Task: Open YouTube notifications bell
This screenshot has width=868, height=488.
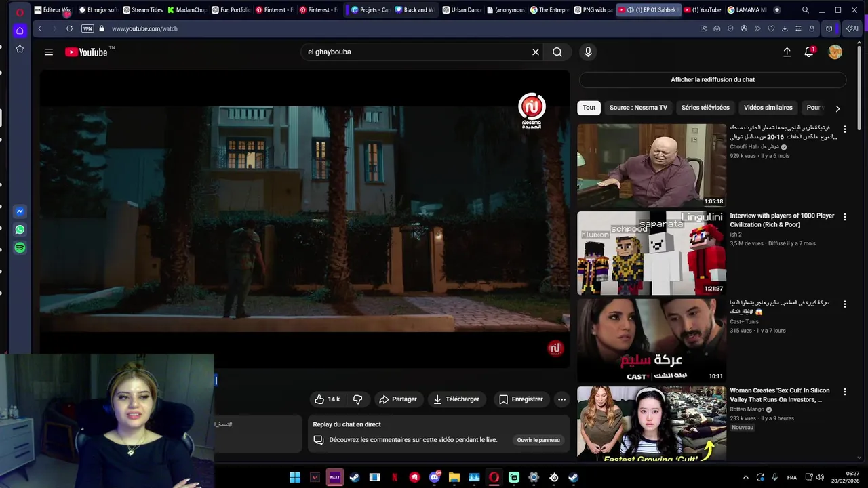Action: pos(809,52)
